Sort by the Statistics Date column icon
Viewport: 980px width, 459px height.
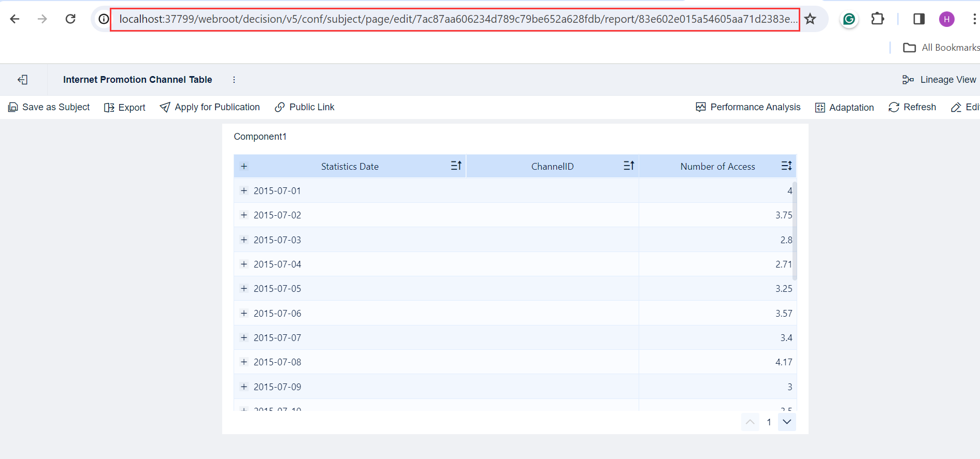tap(456, 166)
